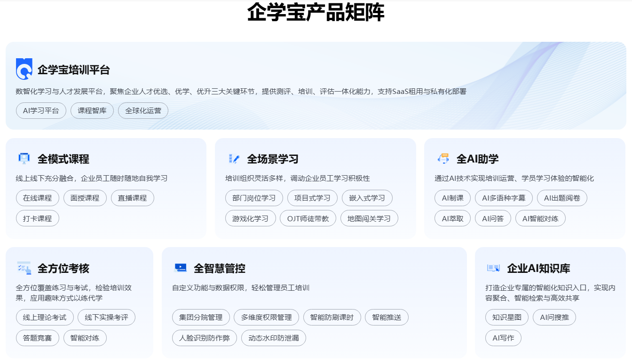Click the OJT师徒带教 tag

coord(308,218)
